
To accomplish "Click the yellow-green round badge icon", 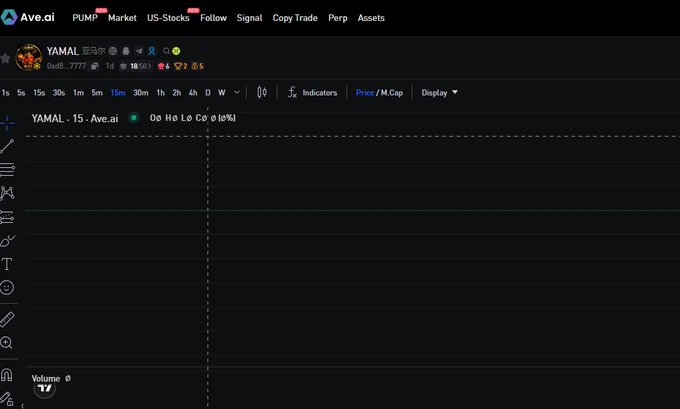I will [176, 51].
